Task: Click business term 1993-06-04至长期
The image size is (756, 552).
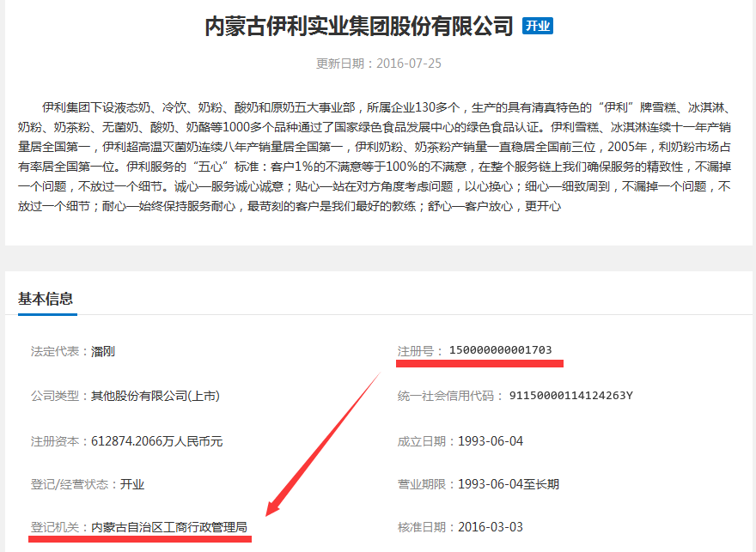Action: pyautogui.click(x=509, y=484)
